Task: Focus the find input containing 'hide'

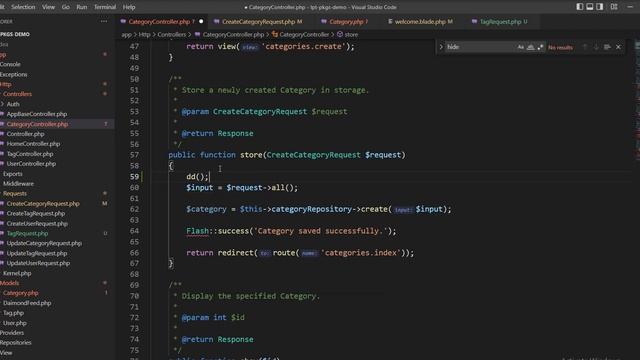Action: 480,47
